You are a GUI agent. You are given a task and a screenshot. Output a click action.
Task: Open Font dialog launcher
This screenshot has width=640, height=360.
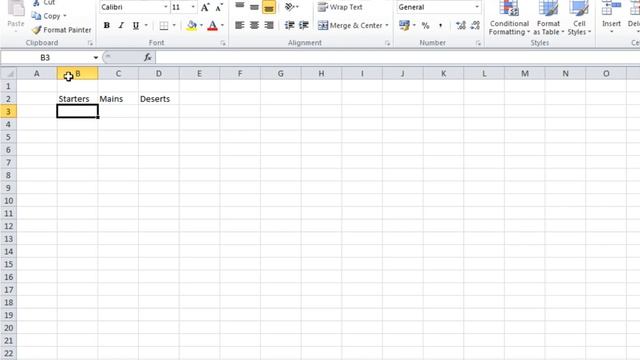pos(223,43)
